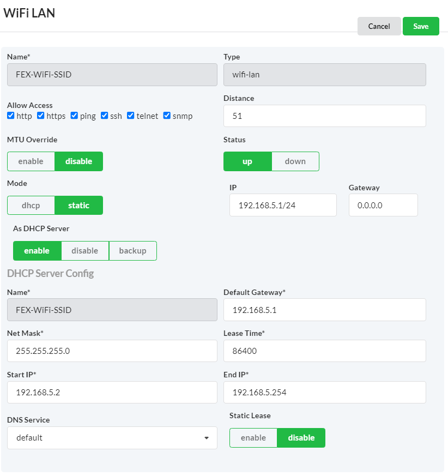Enable Static Lease
The height and width of the screenshot is (476, 448).
coord(253,438)
